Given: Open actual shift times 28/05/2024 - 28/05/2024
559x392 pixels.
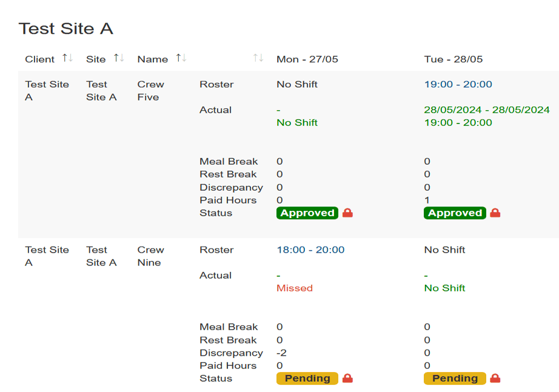Looking at the screenshot, I should point(487,110).
